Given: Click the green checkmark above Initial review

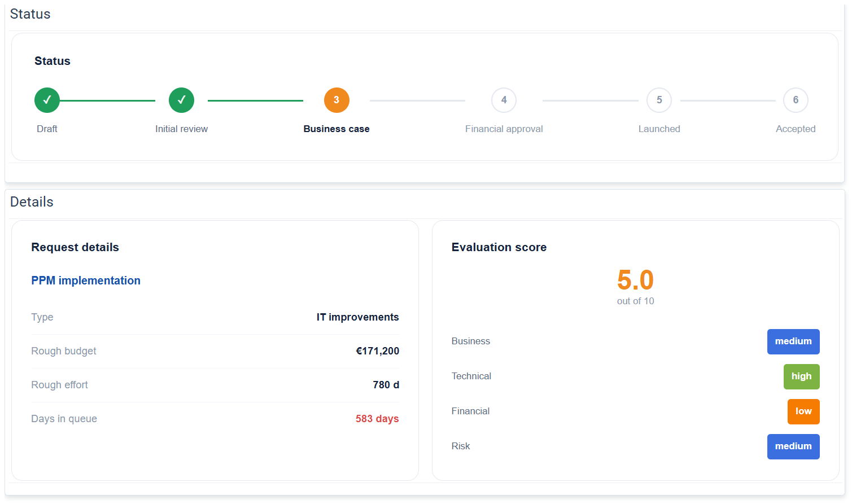Looking at the screenshot, I should (181, 100).
